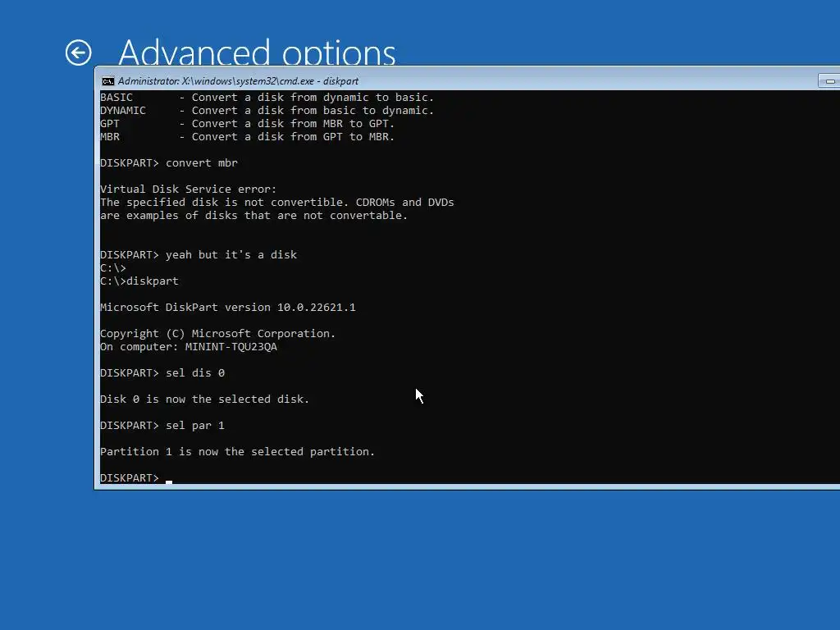Click the 'BASIC - Convert a disk from dynamic to basic' line

(x=267, y=98)
